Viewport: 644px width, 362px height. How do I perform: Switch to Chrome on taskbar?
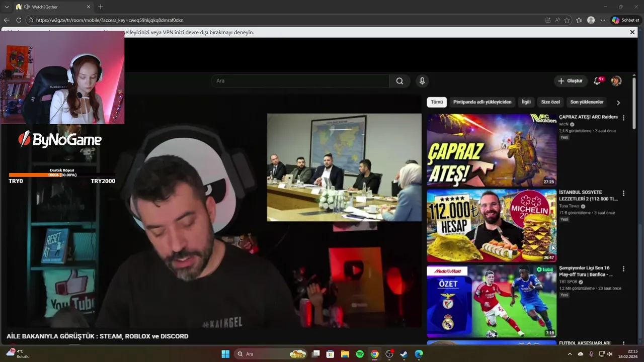click(x=374, y=354)
